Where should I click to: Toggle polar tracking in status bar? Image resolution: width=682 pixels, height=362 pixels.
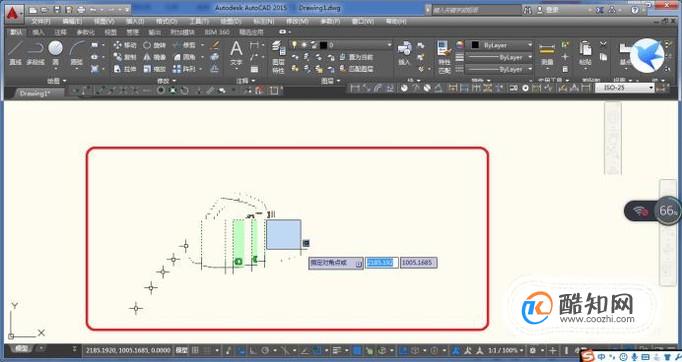coord(264,350)
